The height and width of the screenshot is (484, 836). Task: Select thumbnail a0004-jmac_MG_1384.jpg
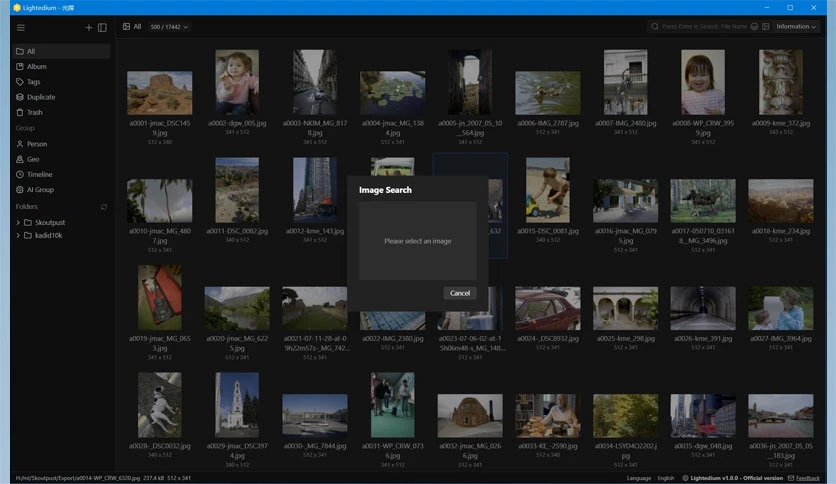392,93
